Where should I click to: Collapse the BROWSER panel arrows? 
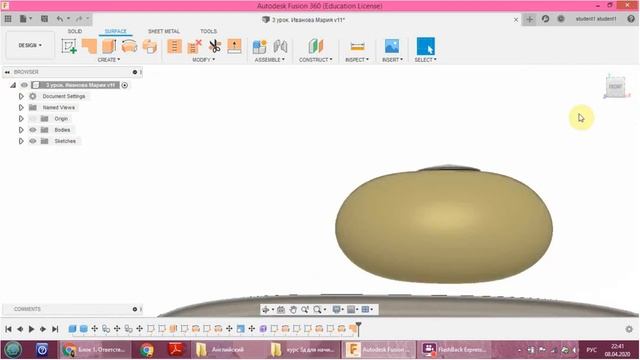tap(7, 72)
